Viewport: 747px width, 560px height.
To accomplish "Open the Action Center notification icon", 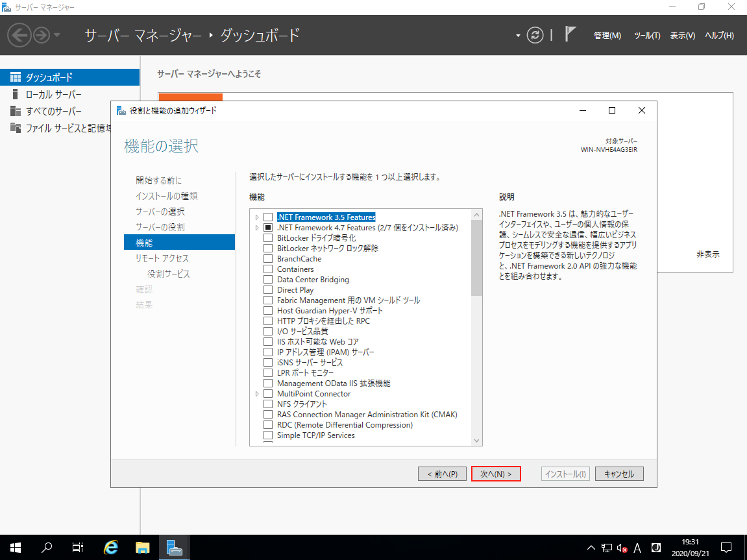I will click(x=726, y=548).
